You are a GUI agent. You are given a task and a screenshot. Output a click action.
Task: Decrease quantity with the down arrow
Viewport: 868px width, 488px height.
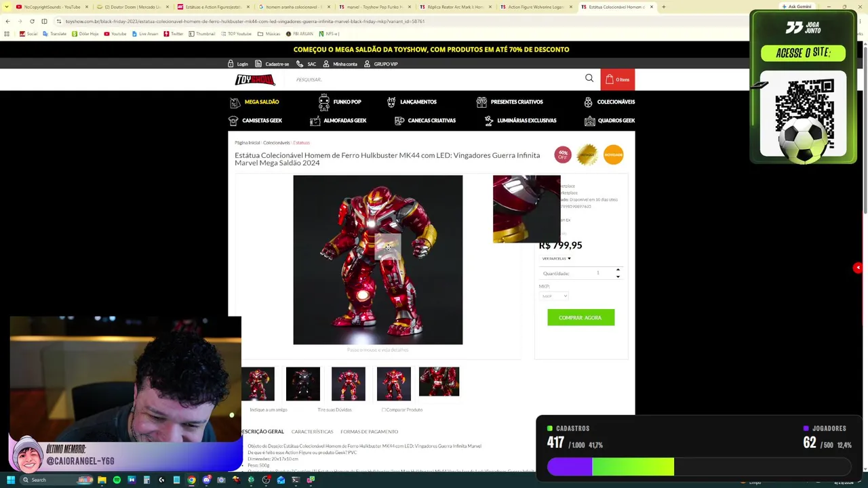click(x=618, y=277)
